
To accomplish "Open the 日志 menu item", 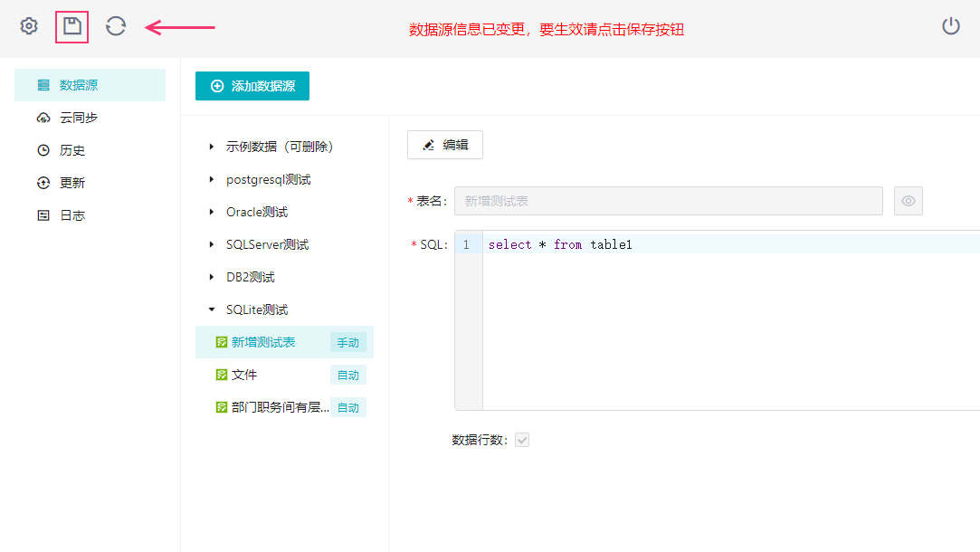I will coord(90,215).
